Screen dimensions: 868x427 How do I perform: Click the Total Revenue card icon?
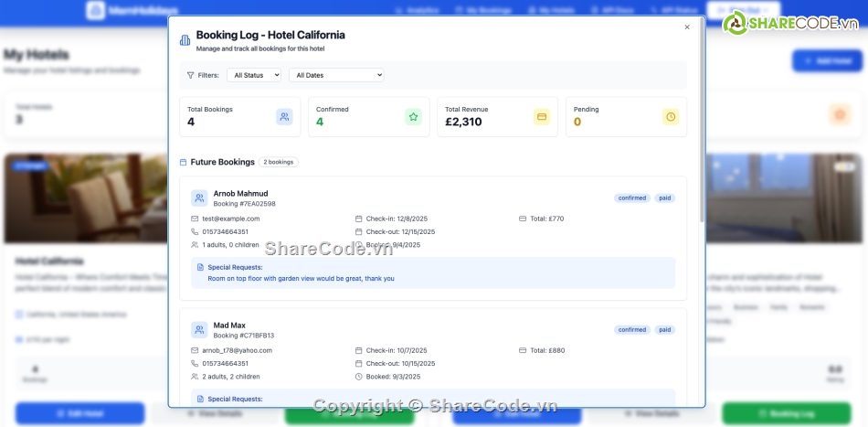coord(542,117)
